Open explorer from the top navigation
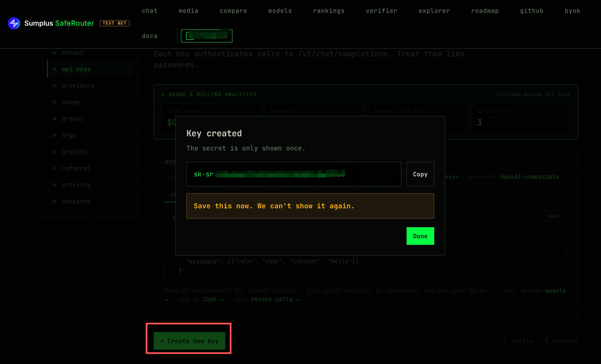Screen dimensions: 601x364 coord(434,11)
